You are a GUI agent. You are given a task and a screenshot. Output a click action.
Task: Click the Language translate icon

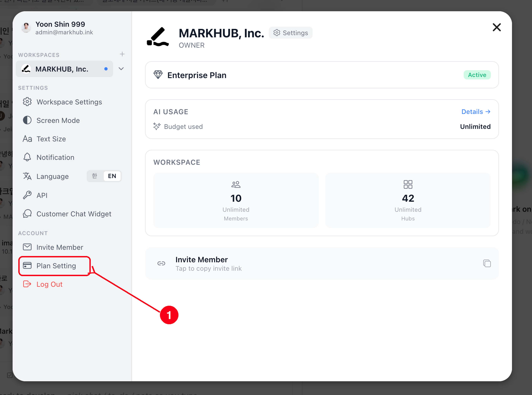[x=27, y=176]
